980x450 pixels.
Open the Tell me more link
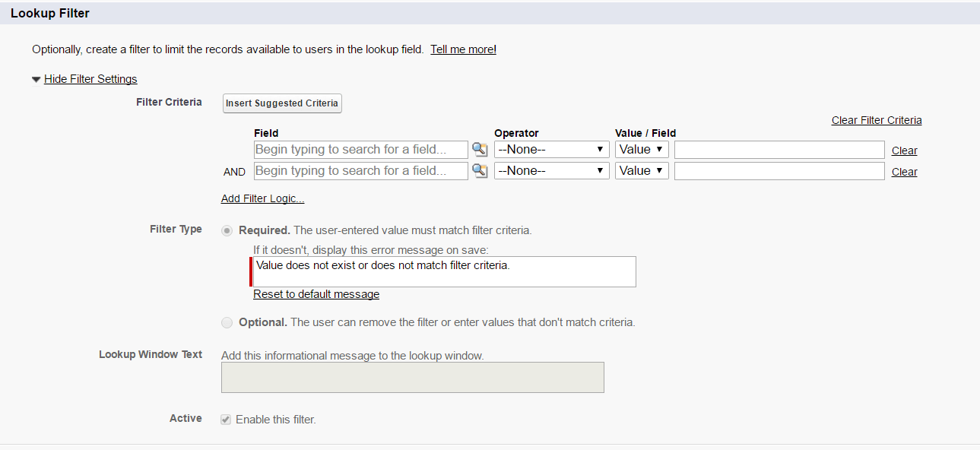462,49
